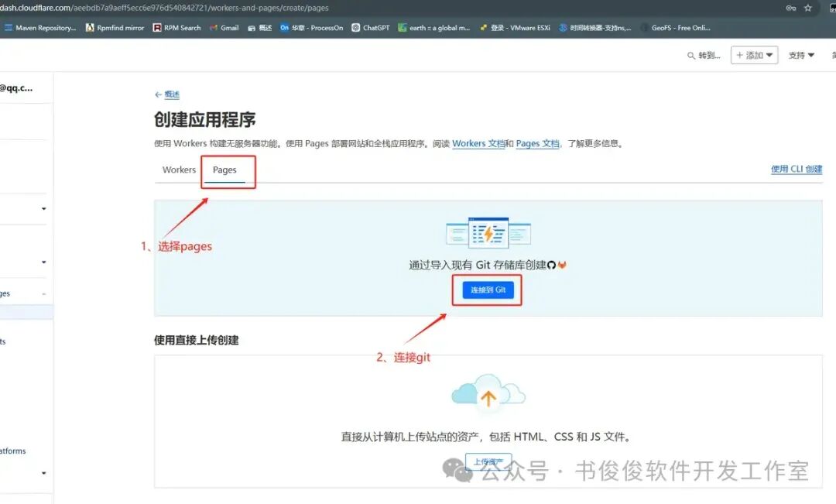Switch to the Workers tab

click(x=179, y=170)
